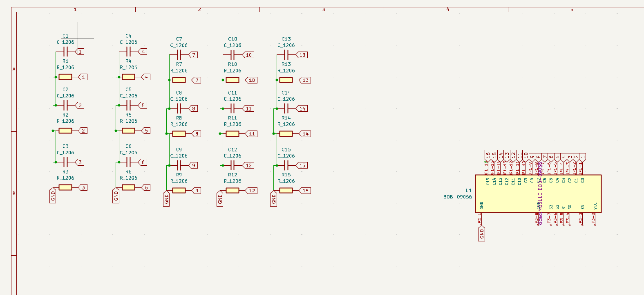Select the resistor symbol of R14
The width and height of the screenshot is (644, 295).
point(286,134)
